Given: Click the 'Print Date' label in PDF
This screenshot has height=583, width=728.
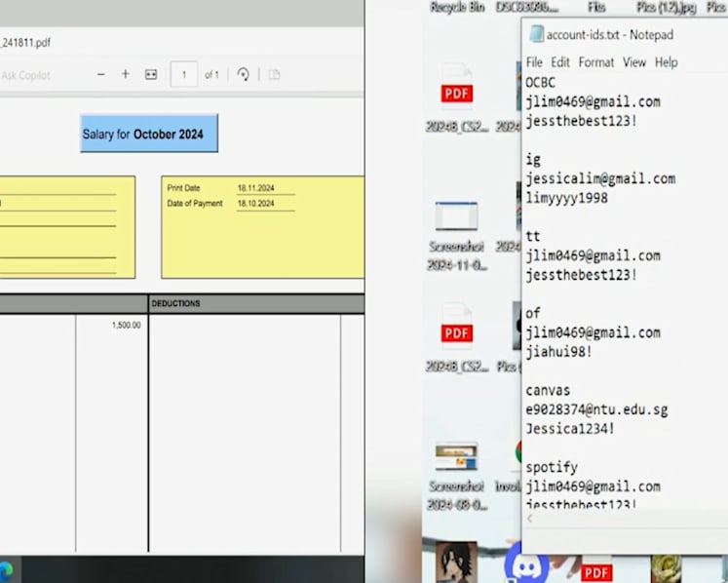Looking at the screenshot, I should click(183, 188).
